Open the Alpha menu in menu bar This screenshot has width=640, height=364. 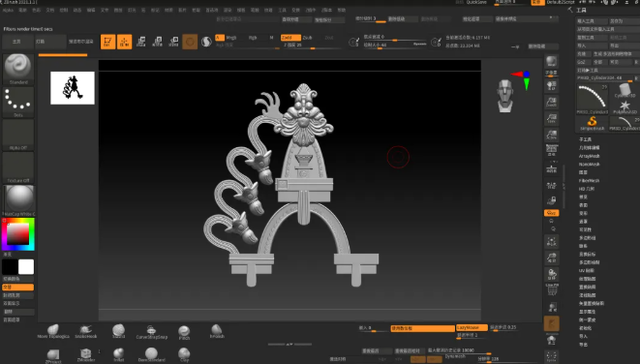tap(8, 11)
